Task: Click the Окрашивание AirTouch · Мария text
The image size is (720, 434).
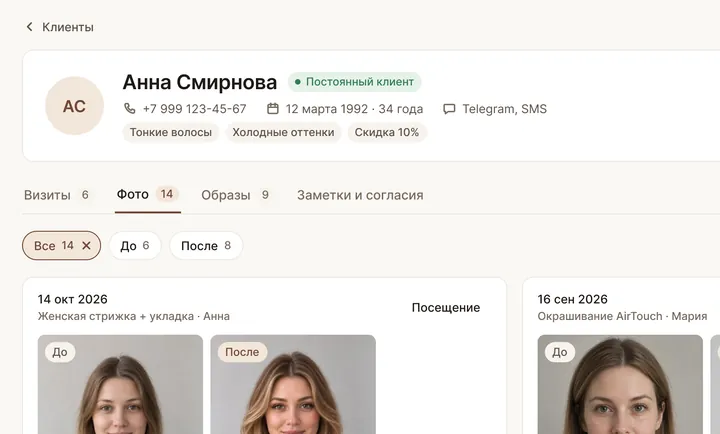Action: coord(622,316)
